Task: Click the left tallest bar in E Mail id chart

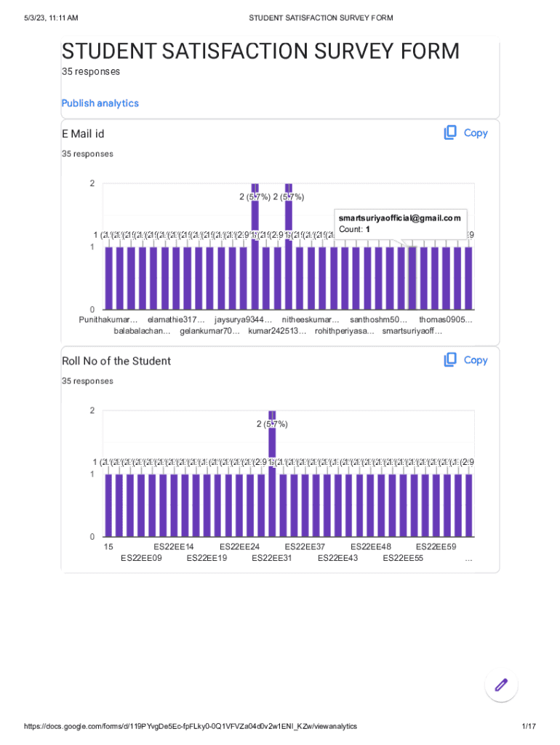Action: click(255, 247)
